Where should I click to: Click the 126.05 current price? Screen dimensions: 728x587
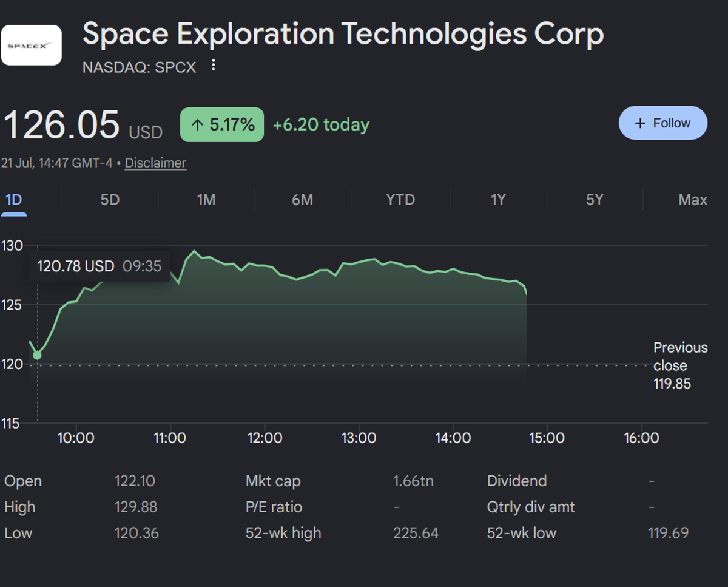62,124
